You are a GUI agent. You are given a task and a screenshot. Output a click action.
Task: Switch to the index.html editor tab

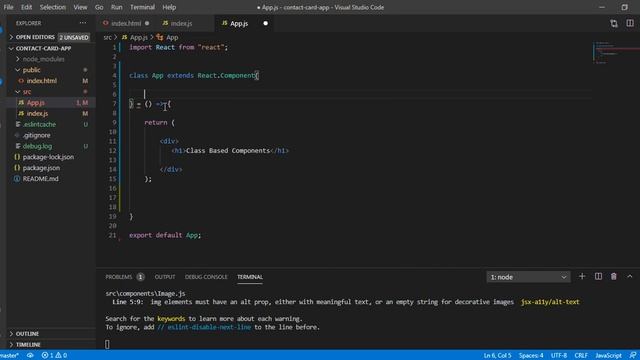(x=126, y=23)
